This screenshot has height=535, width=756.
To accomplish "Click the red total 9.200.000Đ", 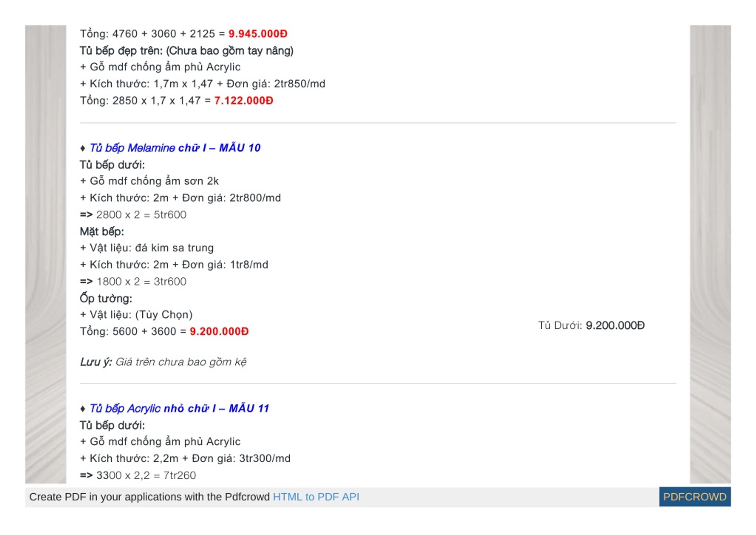I will [219, 331].
